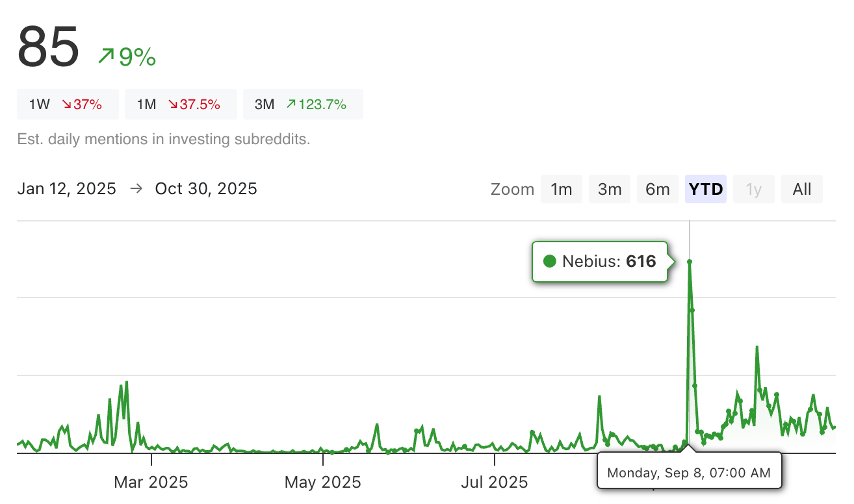This screenshot has width=854, height=504.
Task: Set chart zoom to 6m
Action: tap(658, 189)
